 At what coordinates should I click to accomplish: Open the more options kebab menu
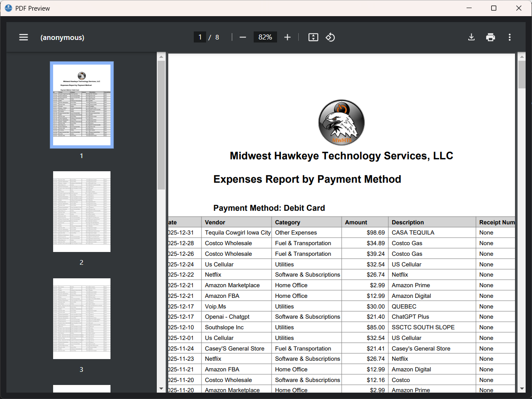(509, 37)
